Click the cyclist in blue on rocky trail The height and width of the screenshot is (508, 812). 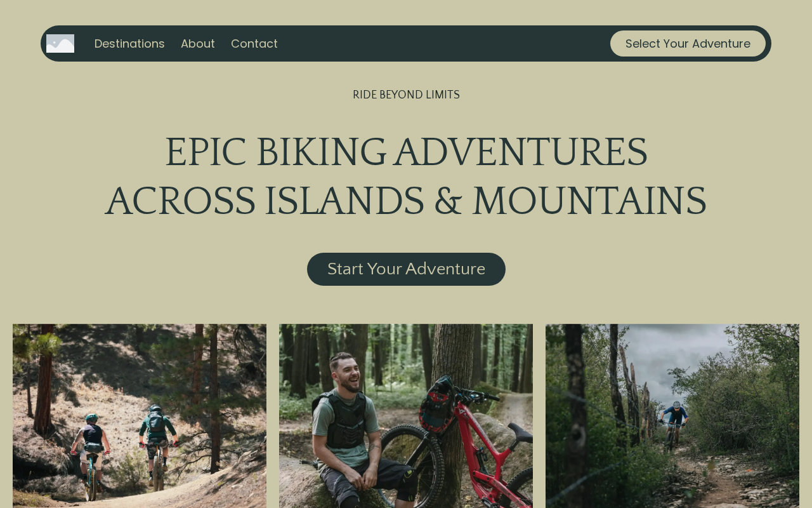point(674,422)
